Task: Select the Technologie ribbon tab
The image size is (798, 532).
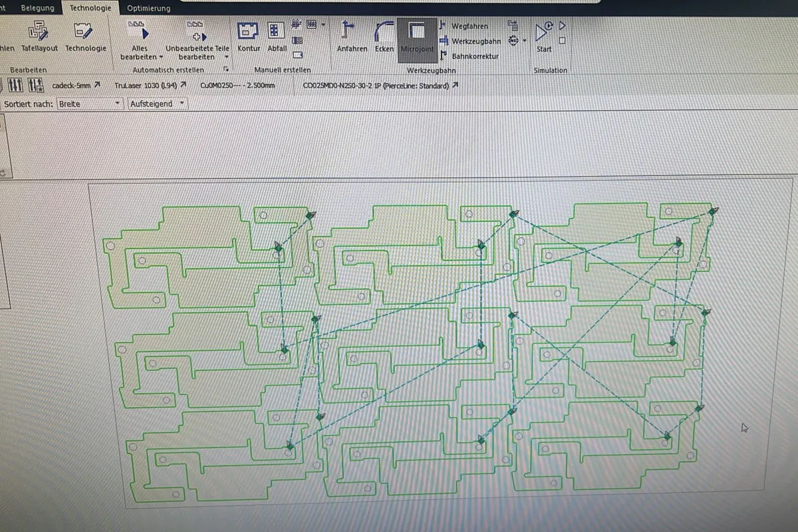Action: (90, 8)
